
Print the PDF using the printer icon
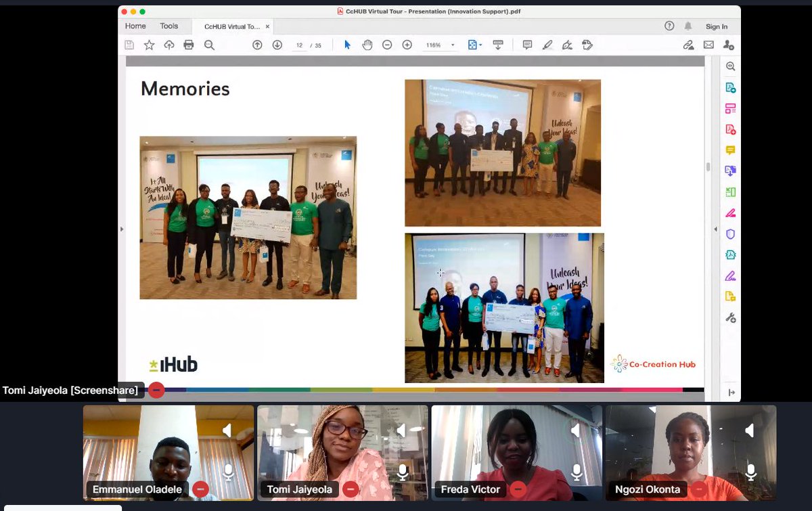pyautogui.click(x=189, y=45)
